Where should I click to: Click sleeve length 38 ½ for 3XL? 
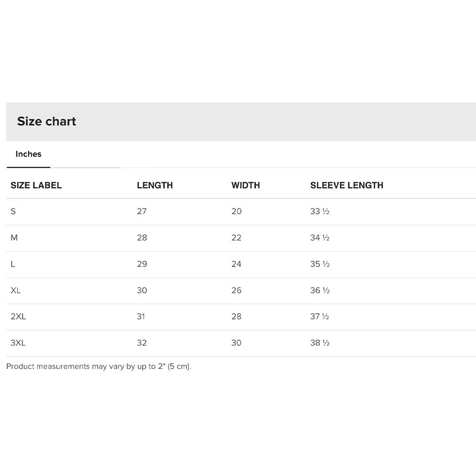coord(320,343)
